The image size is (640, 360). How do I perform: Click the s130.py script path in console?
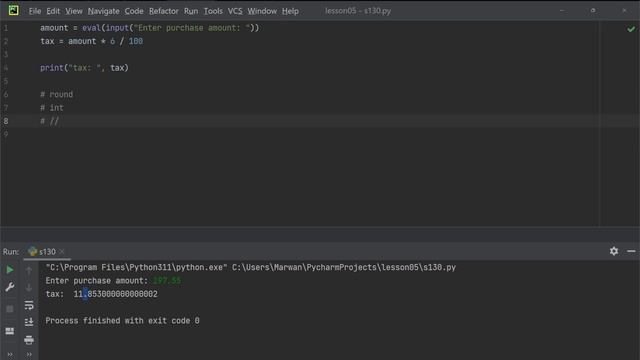point(344,267)
